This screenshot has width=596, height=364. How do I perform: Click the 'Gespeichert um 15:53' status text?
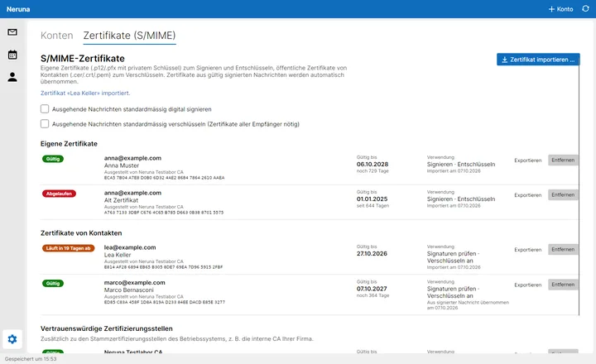coord(31,359)
